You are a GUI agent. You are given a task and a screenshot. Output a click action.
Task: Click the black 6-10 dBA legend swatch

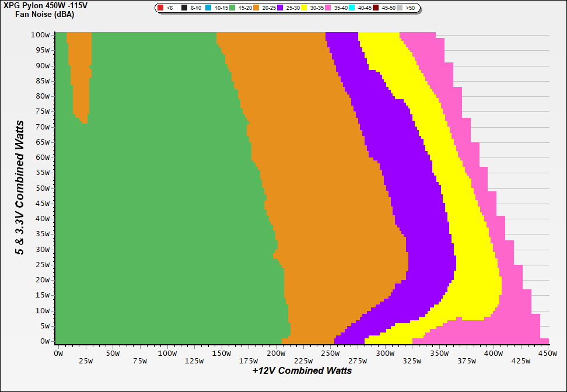(x=184, y=8)
